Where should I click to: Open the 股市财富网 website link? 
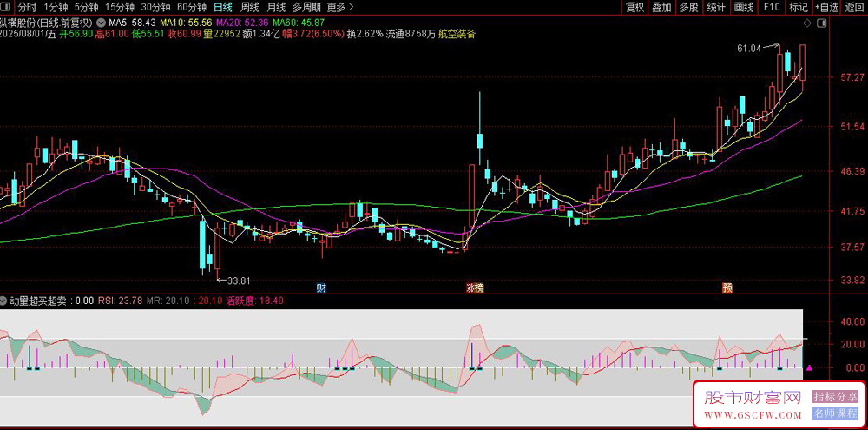pos(753,405)
